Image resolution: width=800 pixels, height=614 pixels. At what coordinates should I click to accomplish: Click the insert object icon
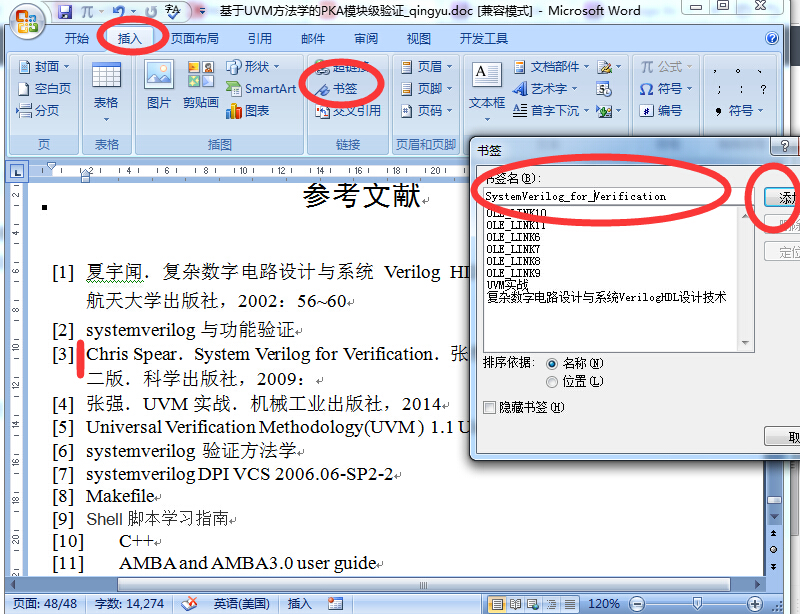pos(609,110)
